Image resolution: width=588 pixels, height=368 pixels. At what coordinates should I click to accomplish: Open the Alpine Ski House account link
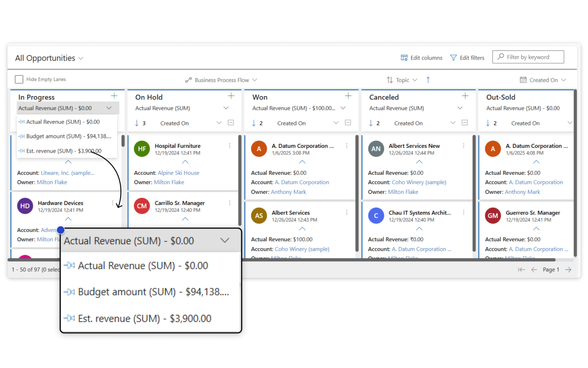coord(178,173)
